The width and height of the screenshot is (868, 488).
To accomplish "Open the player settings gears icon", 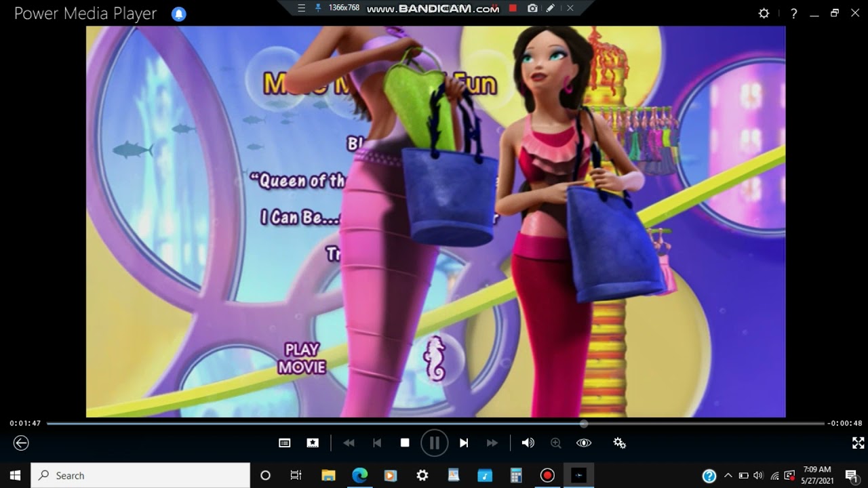I will (619, 443).
